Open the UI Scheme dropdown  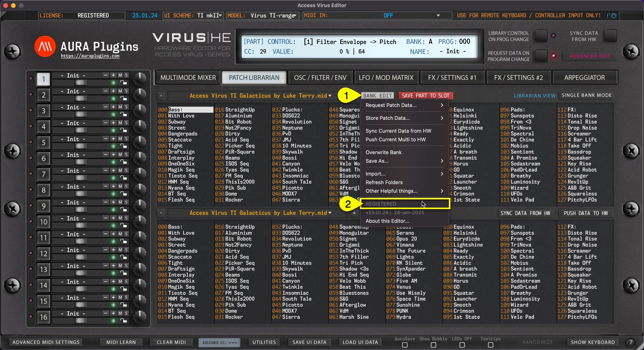click(x=220, y=16)
